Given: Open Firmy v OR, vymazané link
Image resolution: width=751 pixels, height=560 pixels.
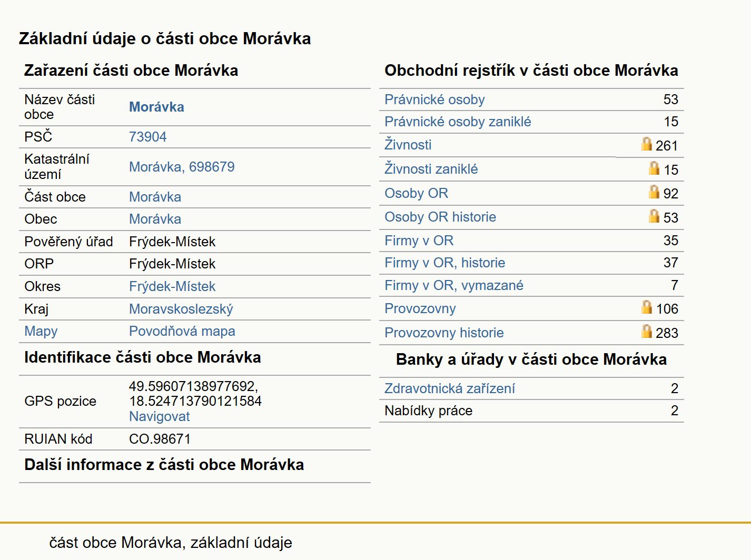Looking at the screenshot, I should [x=453, y=285].
